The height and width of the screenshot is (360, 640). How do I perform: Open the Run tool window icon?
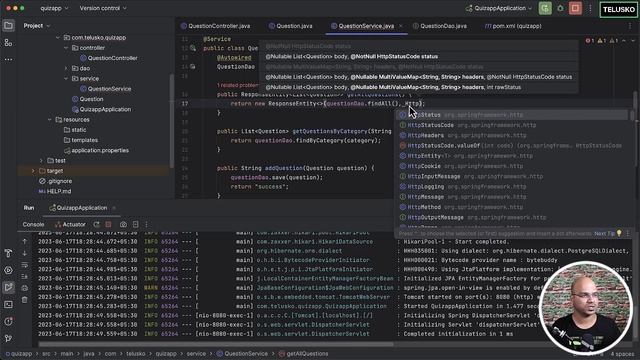click(x=8, y=287)
